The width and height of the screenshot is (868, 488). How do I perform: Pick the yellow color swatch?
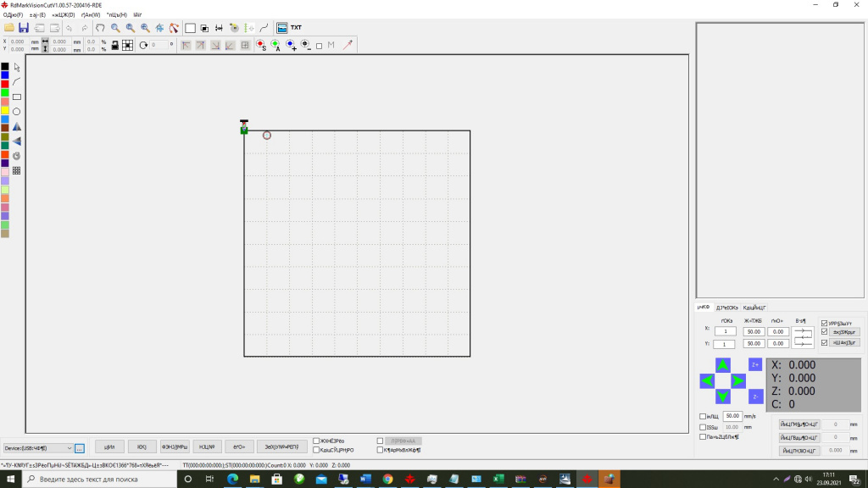pos(5,111)
